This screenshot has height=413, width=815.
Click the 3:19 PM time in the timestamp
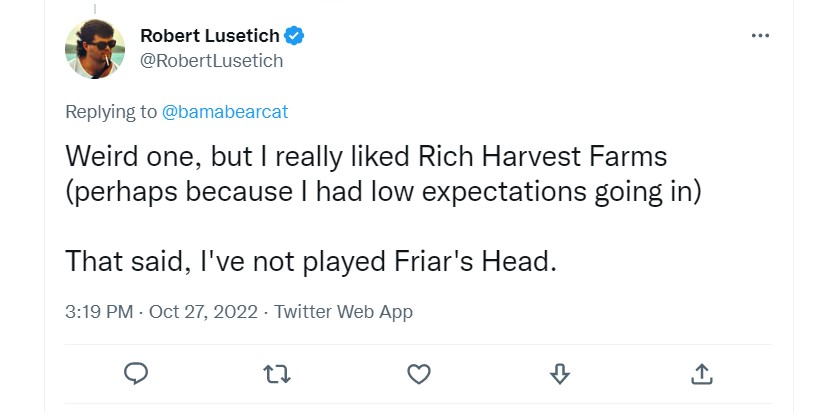point(99,312)
